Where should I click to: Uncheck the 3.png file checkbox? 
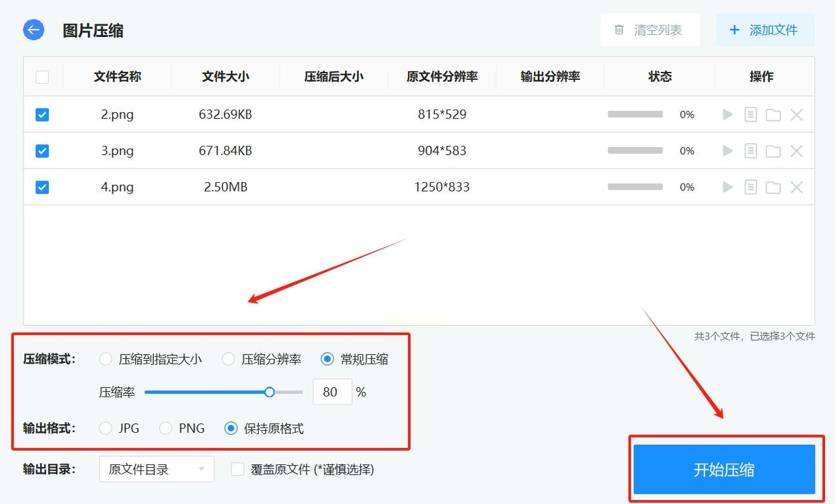(42, 151)
